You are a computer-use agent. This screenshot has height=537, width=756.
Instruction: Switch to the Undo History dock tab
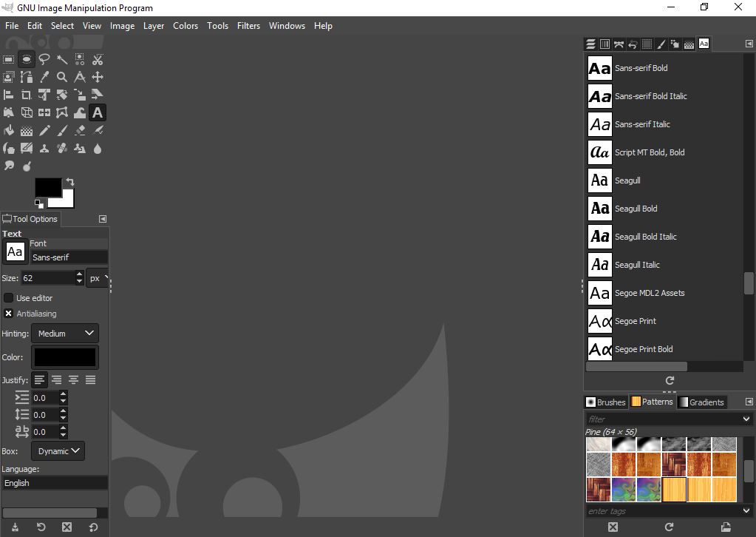pos(633,44)
